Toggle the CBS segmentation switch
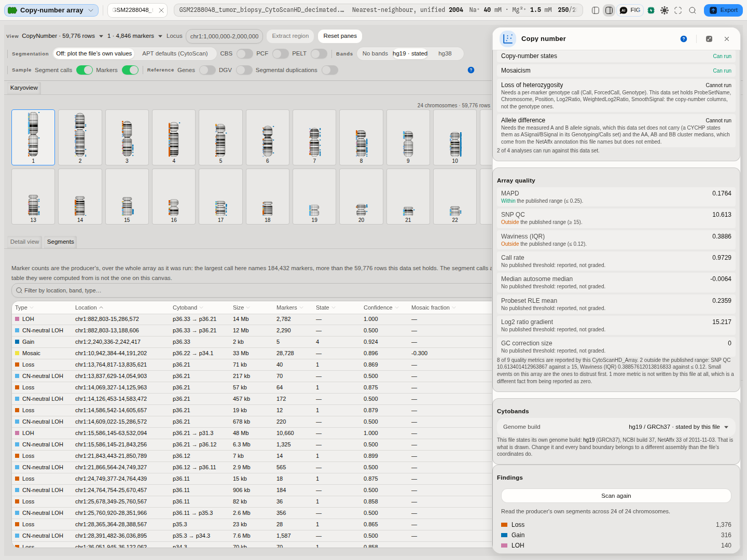Screen dimensions: 747x560 [x=244, y=53]
